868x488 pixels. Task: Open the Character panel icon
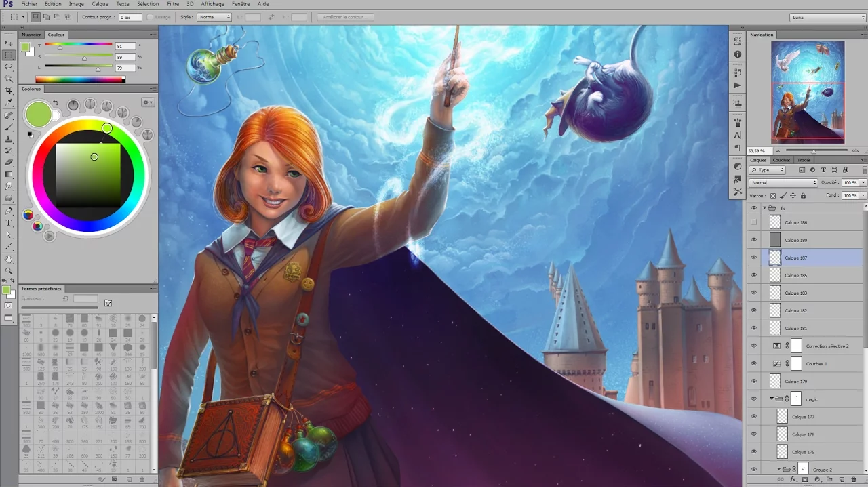coord(738,136)
